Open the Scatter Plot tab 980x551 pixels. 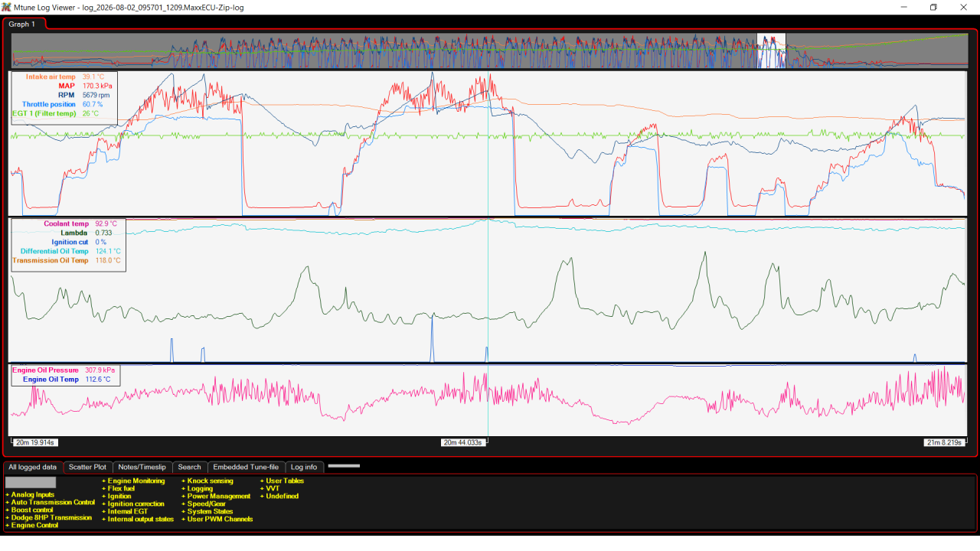87,467
